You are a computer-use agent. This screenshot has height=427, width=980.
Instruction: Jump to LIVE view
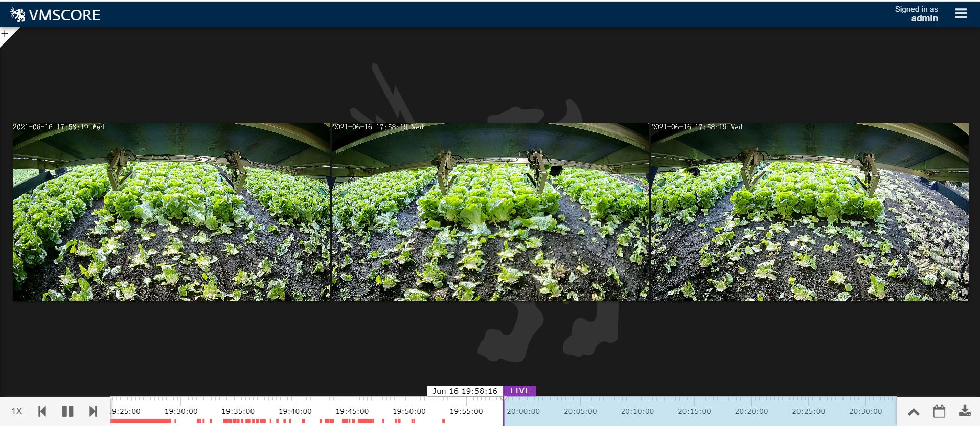tap(520, 391)
